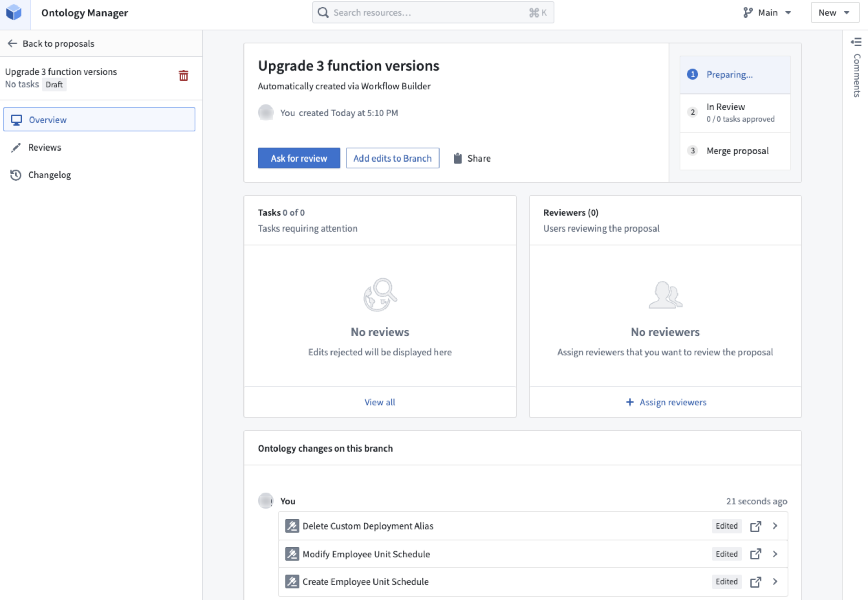Navigate back using the left arrow icon
Viewport: 868px width, 600px height.
point(12,43)
